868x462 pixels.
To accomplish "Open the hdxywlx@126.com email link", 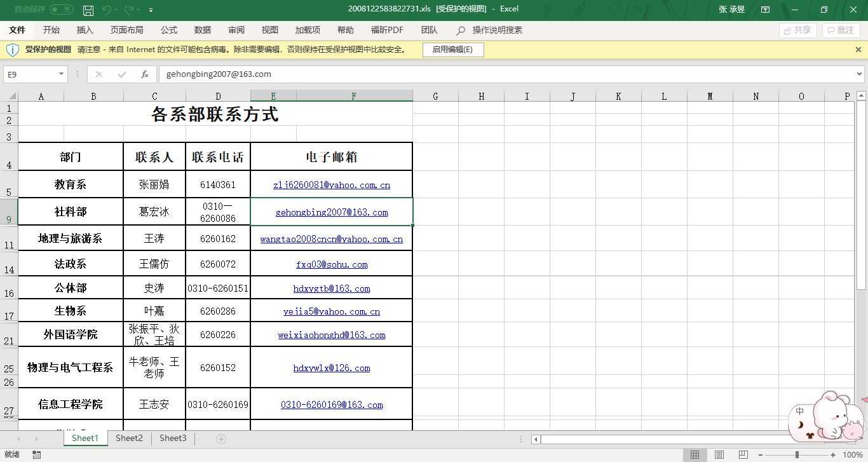I will tap(332, 368).
